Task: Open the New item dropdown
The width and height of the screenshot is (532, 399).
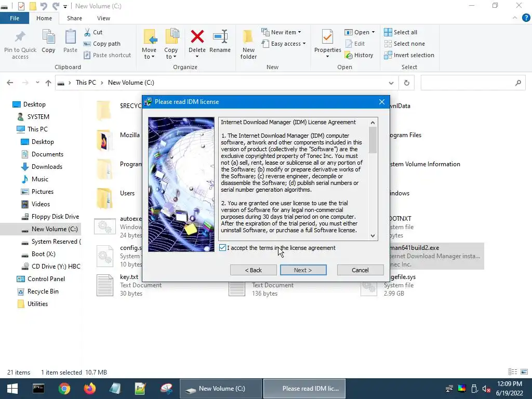Action: [x=281, y=32]
